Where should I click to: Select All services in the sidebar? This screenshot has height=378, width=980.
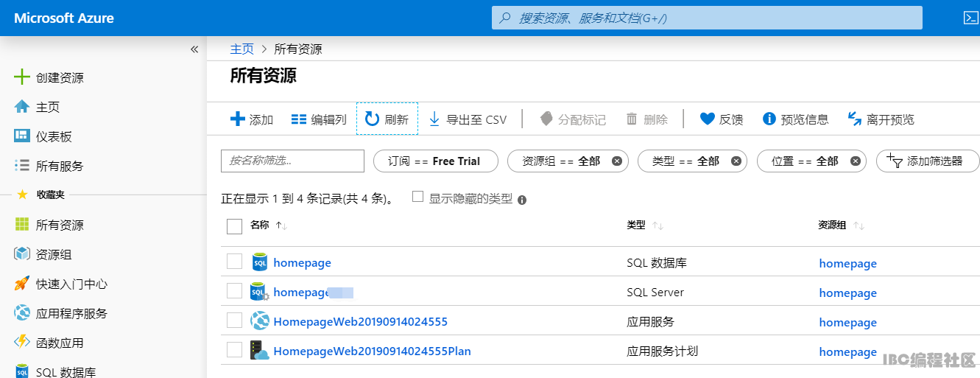coord(60,166)
